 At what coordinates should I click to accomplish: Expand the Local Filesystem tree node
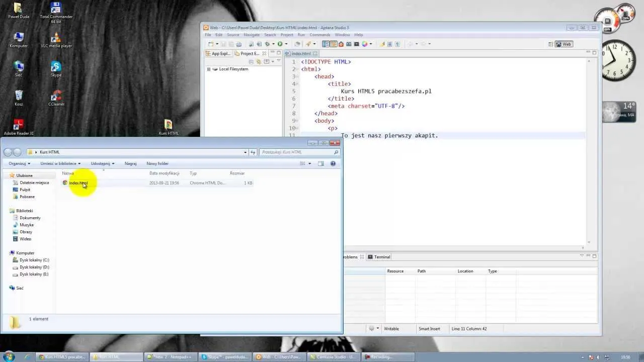coord(209,69)
